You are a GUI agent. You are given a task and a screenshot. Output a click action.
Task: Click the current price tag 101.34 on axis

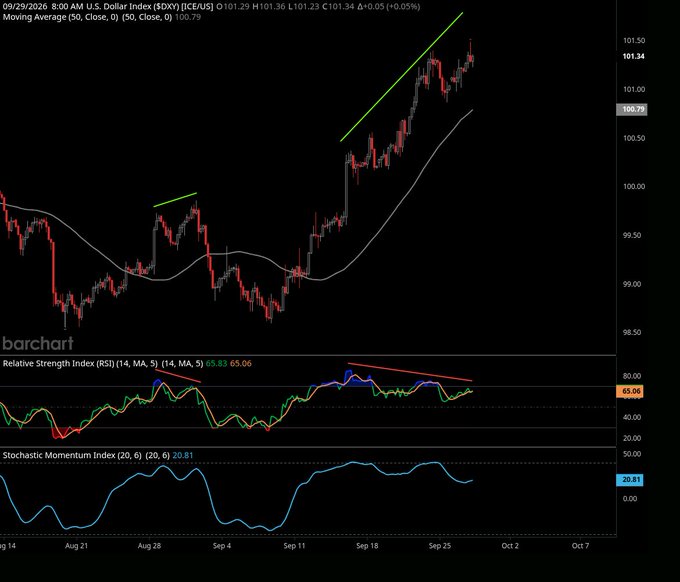coord(633,56)
